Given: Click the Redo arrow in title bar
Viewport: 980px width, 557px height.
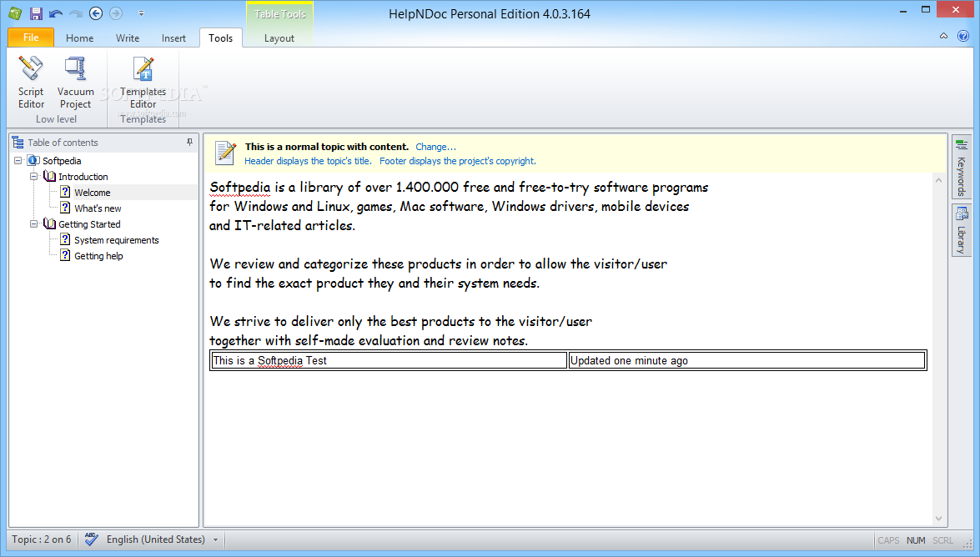Looking at the screenshot, I should click(76, 13).
